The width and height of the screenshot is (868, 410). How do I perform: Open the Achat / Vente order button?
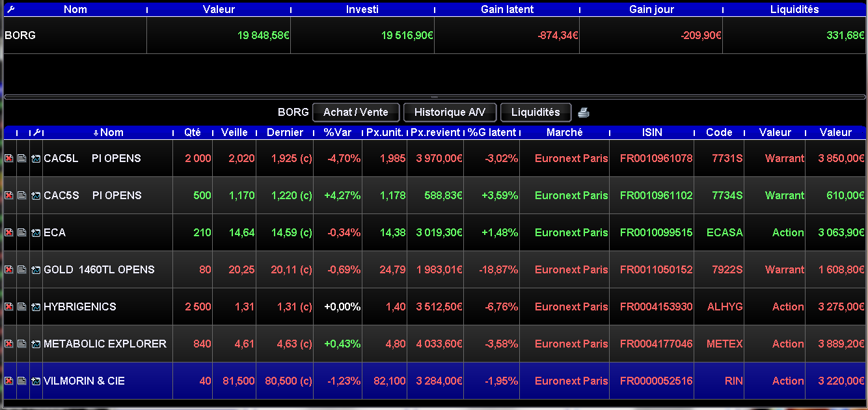(356, 112)
